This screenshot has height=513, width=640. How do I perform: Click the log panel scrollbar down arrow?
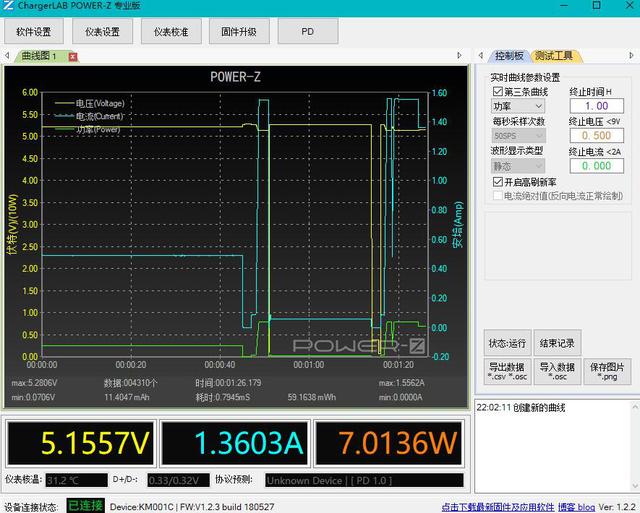click(635, 486)
